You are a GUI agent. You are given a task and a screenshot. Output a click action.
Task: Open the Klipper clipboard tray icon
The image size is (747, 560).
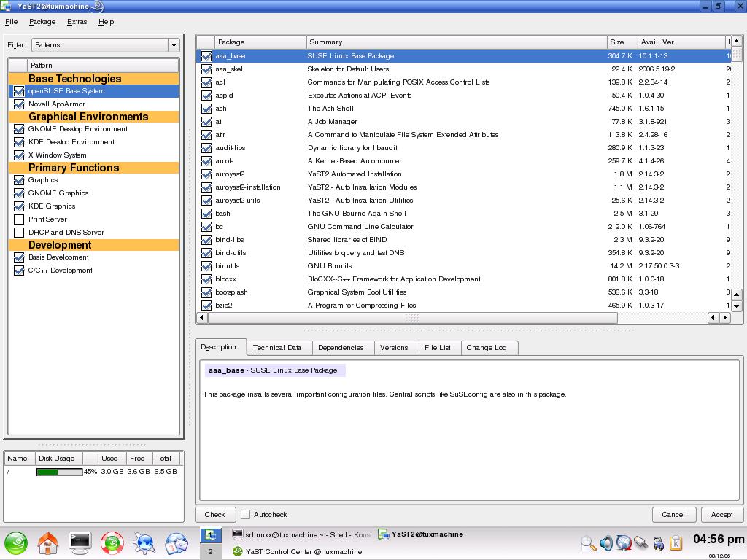(x=676, y=542)
